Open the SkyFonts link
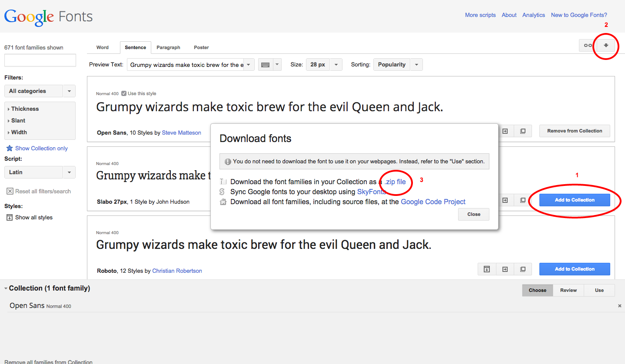 (372, 192)
